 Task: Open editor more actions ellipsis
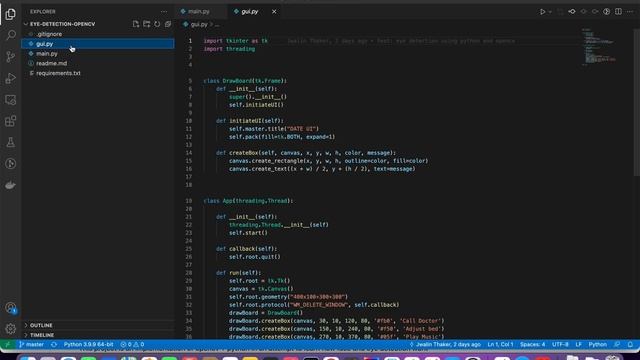point(630,12)
